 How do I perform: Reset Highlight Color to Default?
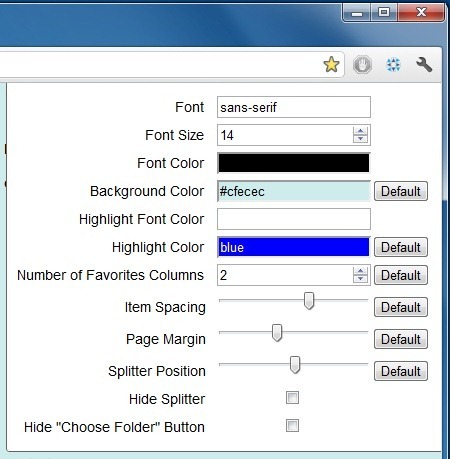[x=401, y=247]
